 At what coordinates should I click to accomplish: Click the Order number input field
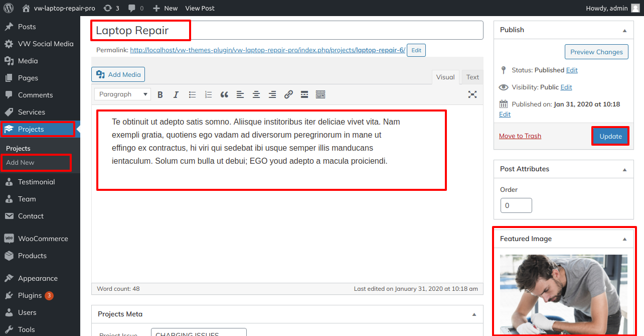tap(516, 205)
